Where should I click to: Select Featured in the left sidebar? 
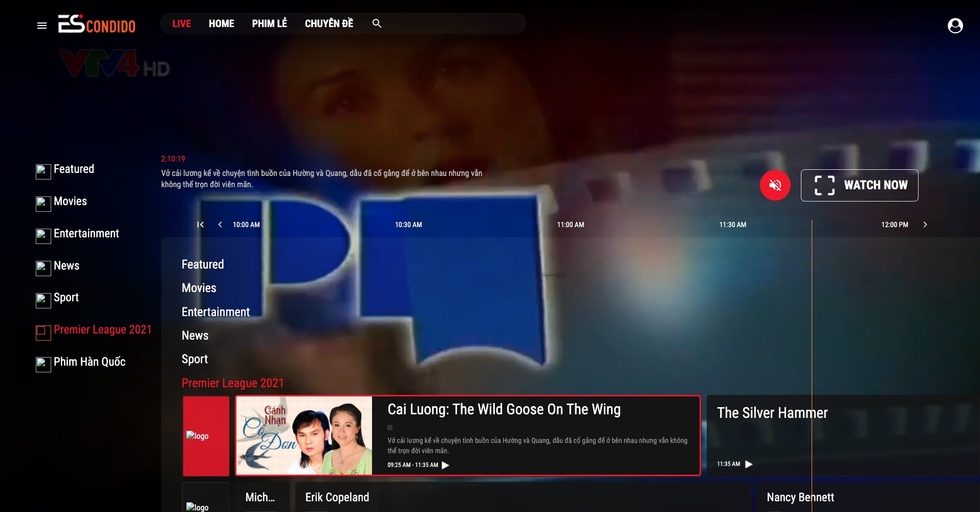74,169
